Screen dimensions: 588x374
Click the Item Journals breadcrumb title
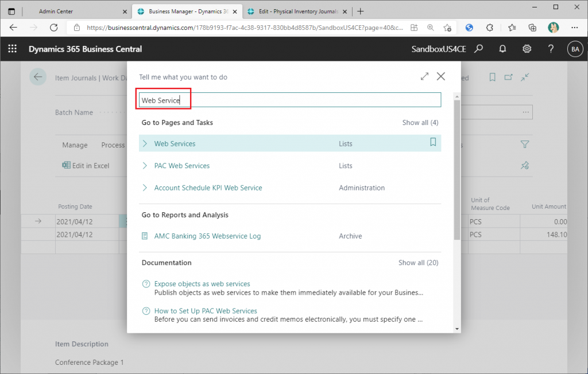(x=76, y=78)
